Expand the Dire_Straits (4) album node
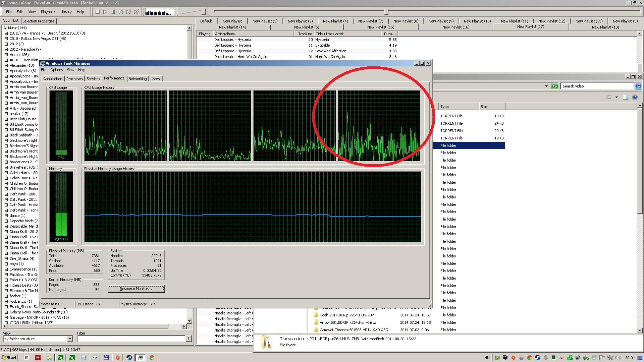 click(6, 258)
